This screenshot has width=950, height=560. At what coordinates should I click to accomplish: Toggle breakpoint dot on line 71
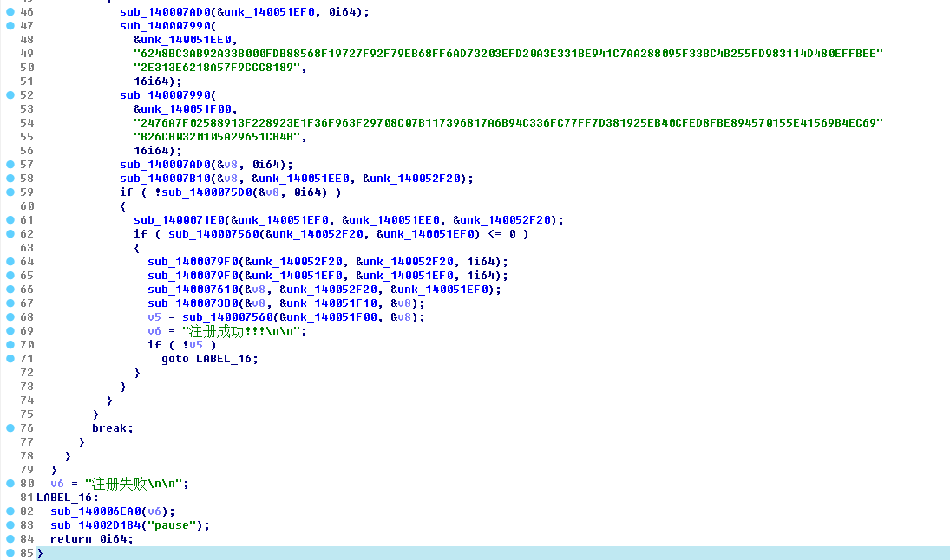click(10, 358)
